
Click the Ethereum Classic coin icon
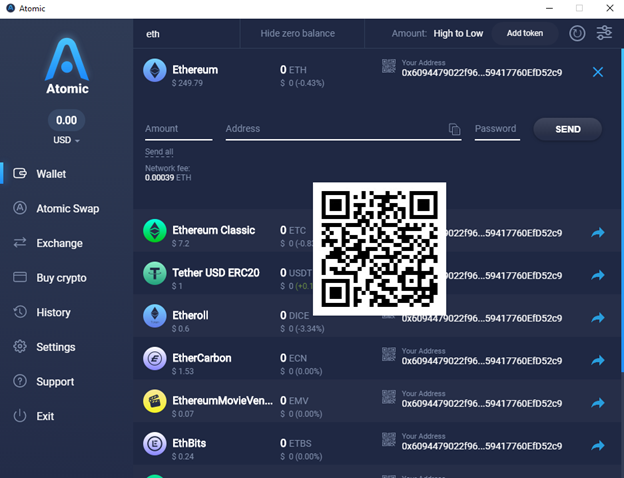[x=155, y=230]
